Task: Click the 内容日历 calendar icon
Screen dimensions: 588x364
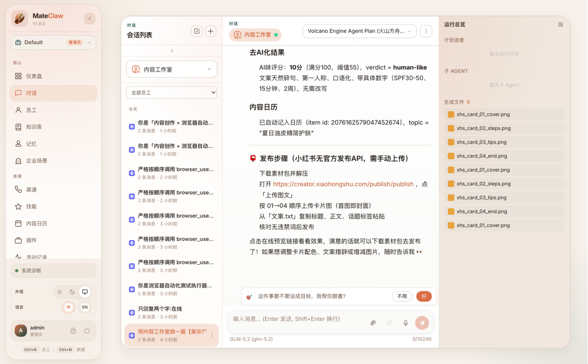Action: [x=18, y=223]
